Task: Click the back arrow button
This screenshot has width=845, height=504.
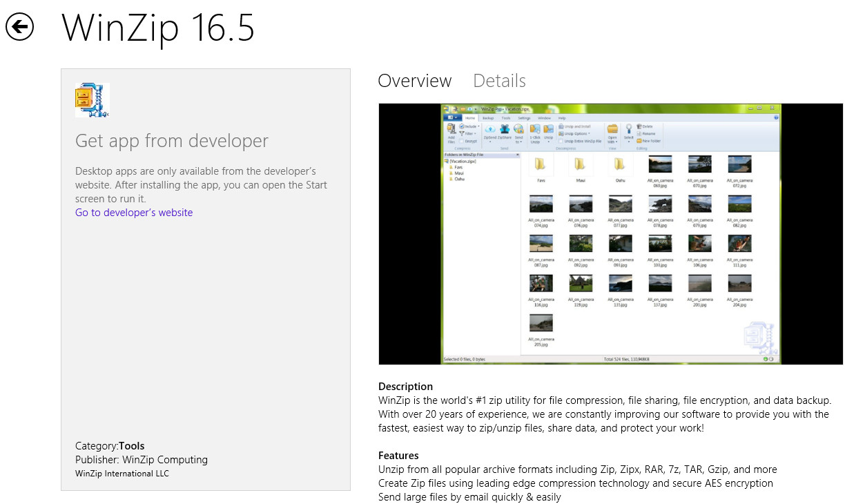Action: (x=20, y=27)
